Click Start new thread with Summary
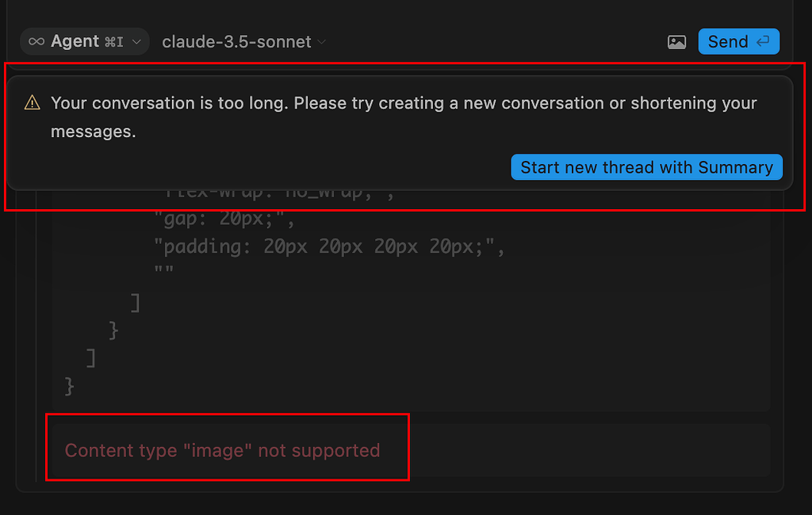Viewport: 812px width, 515px height. (x=646, y=167)
